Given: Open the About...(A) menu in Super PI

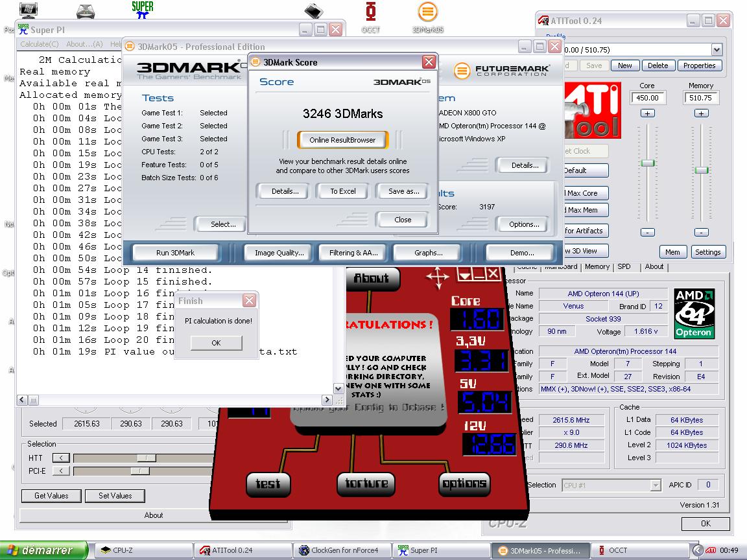Looking at the screenshot, I should (x=84, y=44).
